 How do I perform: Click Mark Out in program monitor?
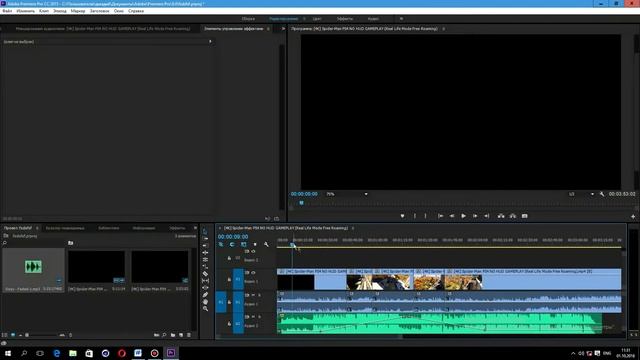(x=425, y=216)
